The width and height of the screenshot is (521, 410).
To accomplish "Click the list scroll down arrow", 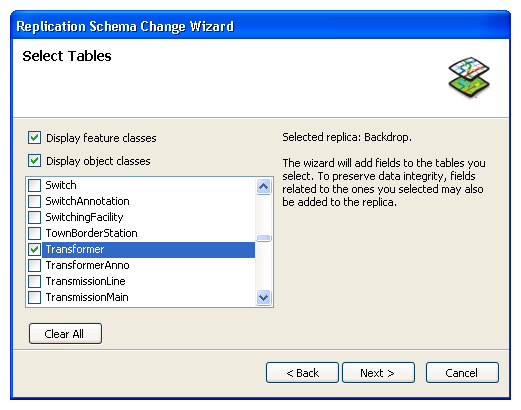I will (264, 297).
